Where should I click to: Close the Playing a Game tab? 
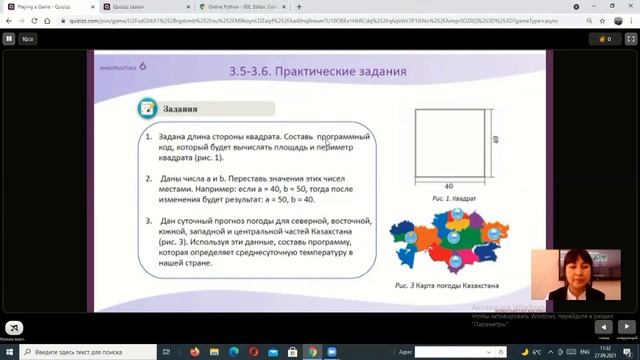pyautogui.click(x=92, y=7)
